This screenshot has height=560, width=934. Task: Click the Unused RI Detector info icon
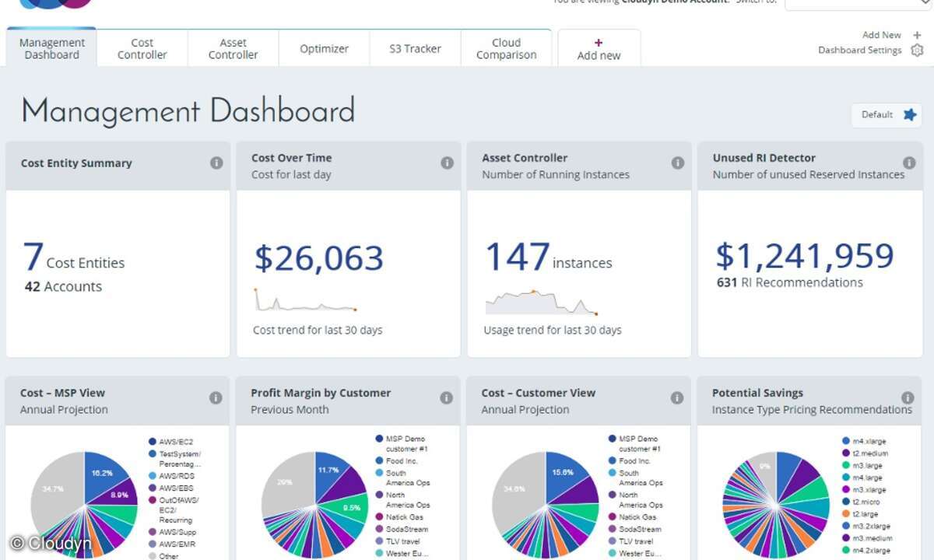[909, 163]
